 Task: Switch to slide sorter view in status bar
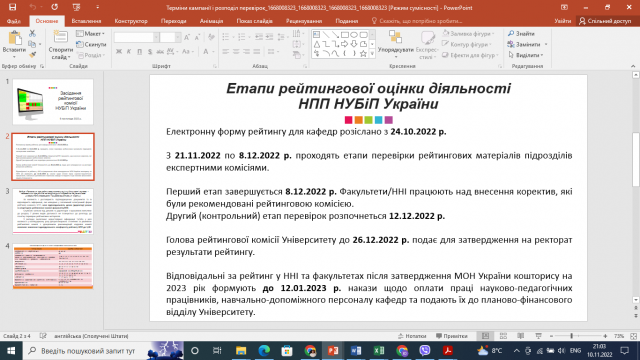tap(503, 336)
